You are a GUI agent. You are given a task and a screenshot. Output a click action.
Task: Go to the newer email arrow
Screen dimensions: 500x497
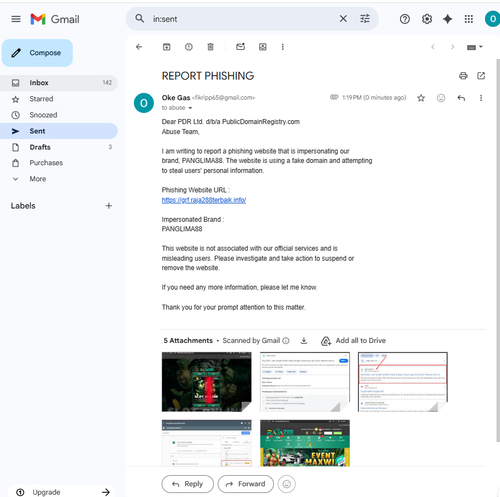(x=433, y=47)
